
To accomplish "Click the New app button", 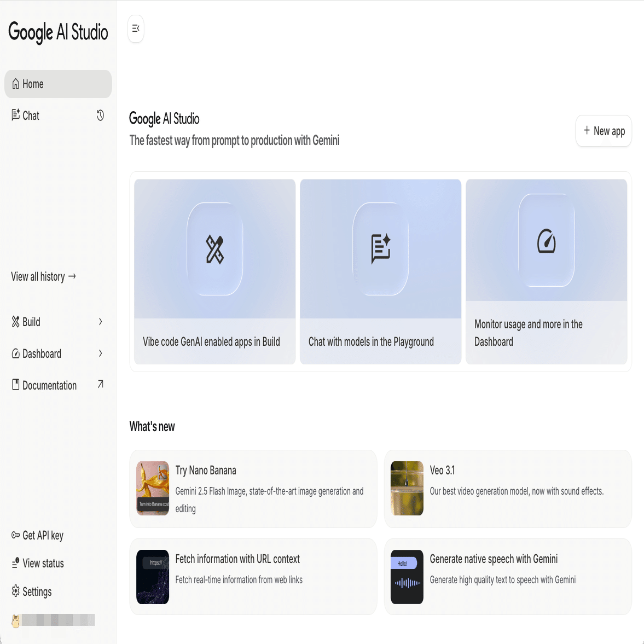I will 604,131.
